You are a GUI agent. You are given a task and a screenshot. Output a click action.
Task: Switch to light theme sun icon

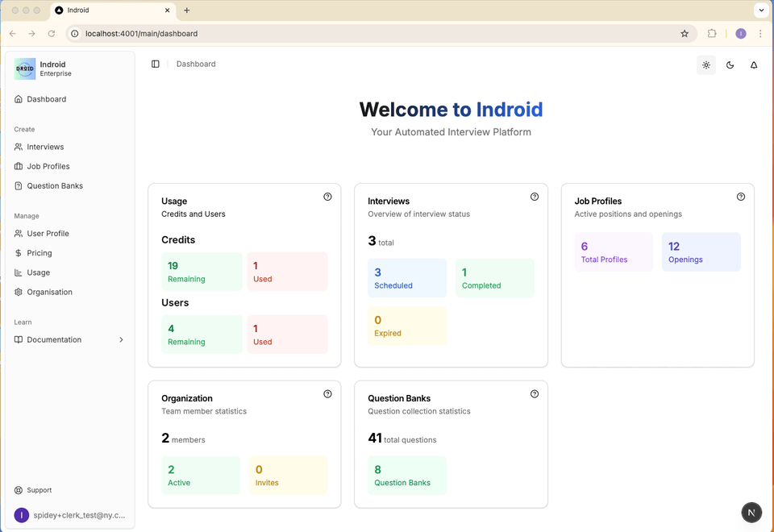click(x=706, y=65)
